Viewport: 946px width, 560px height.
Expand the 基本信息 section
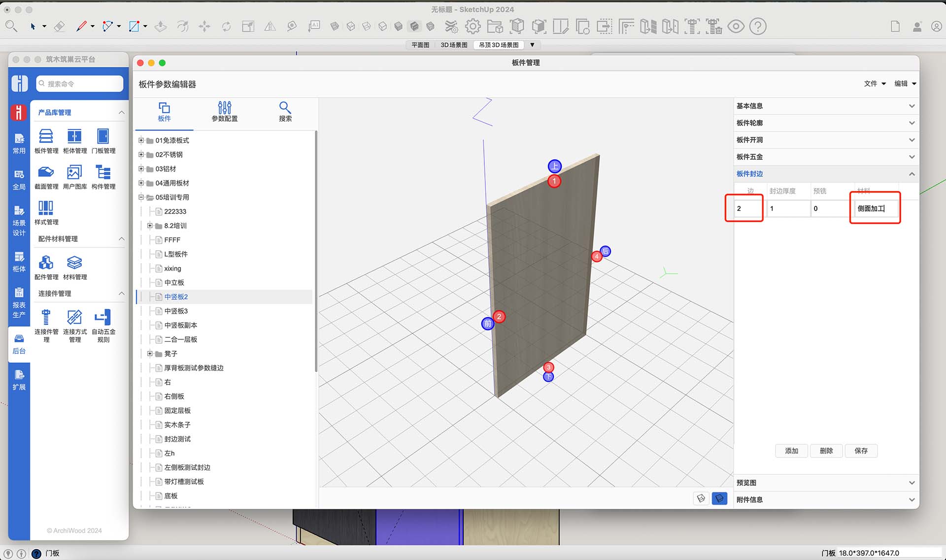point(826,106)
